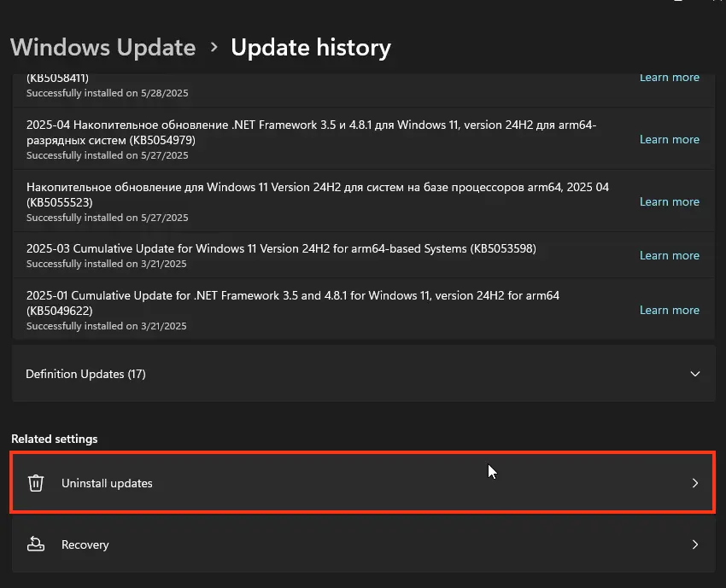Click the right chevron on Uninstall updates row
726x588 pixels.
click(694, 483)
